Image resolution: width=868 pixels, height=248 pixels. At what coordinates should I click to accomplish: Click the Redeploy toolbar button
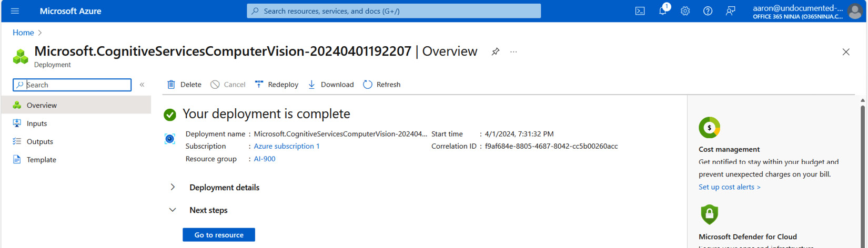pyautogui.click(x=277, y=85)
